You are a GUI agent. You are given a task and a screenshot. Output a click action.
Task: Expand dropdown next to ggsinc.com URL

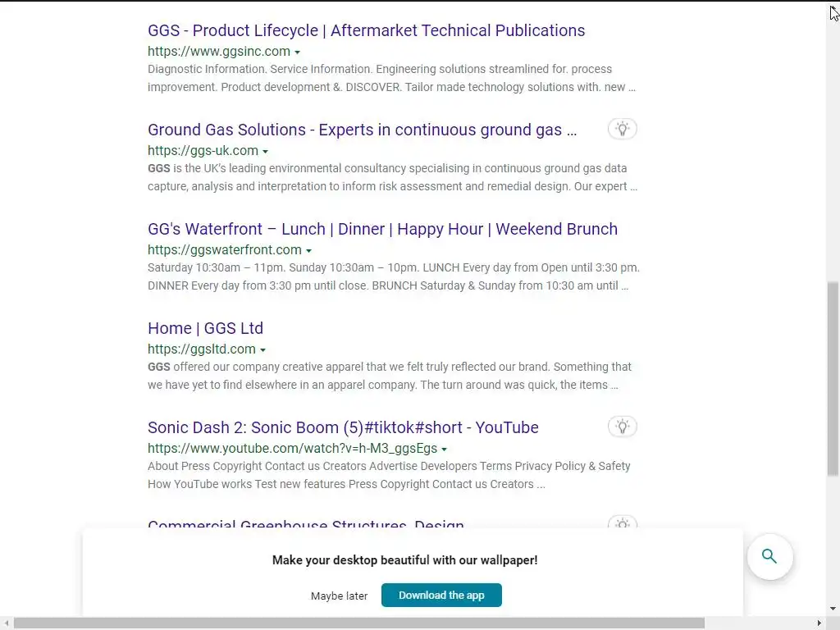click(x=297, y=52)
